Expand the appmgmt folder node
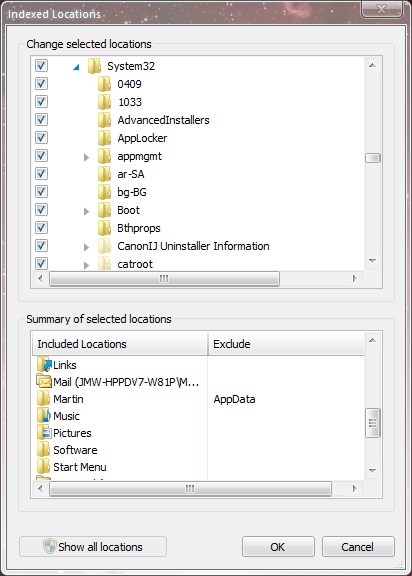The width and height of the screenshot is (412, 576). tap(86, 157)
